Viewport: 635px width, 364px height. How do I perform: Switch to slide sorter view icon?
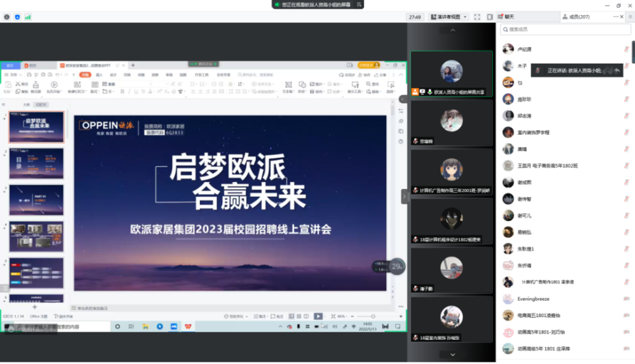coord(299,316)
